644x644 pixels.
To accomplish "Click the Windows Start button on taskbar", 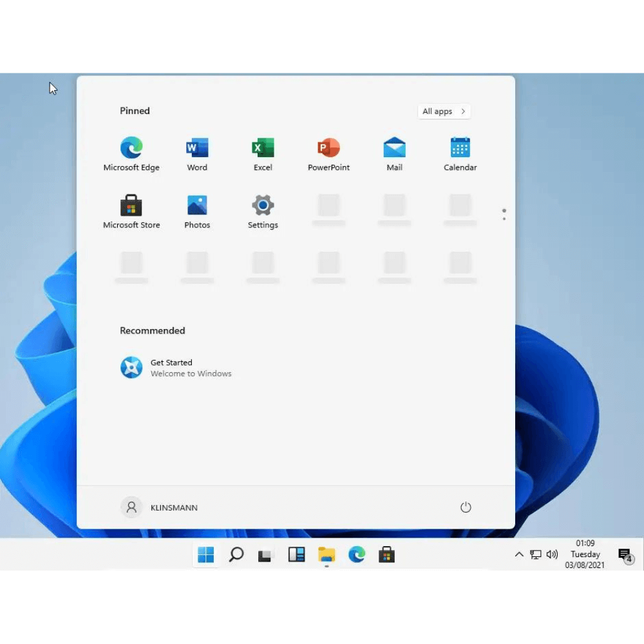I will (x=205, y=554).
